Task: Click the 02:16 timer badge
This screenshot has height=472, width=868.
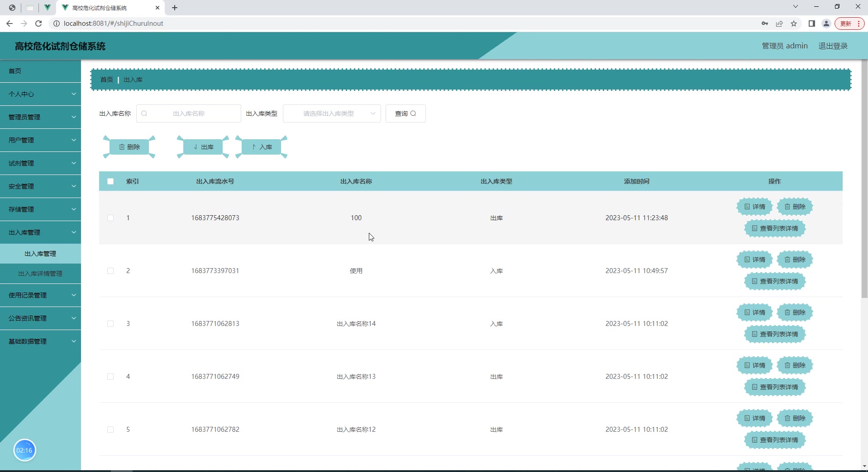Action: (x=24, y=450)
